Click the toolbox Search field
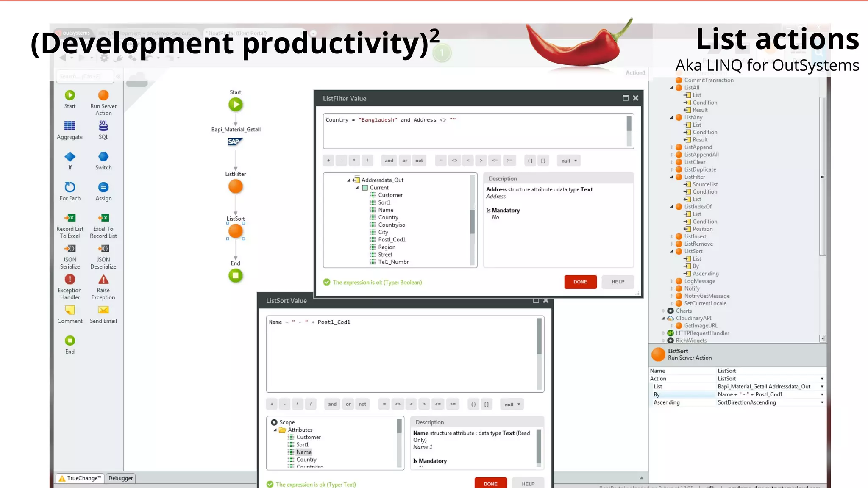Screen dimensions: 868x488 pyautogui.click(x=85, y=76)
